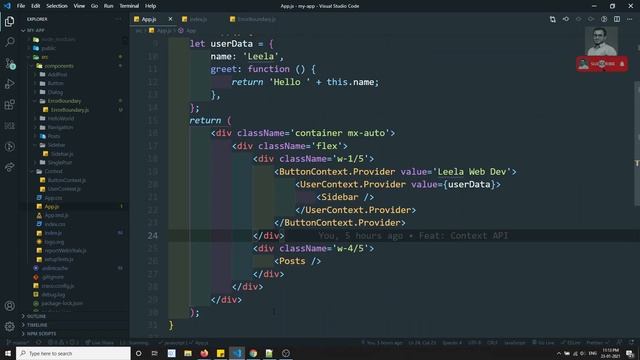640x360 pixels.
Task: Close the App.js editor tab
Action: click(170, 19)
